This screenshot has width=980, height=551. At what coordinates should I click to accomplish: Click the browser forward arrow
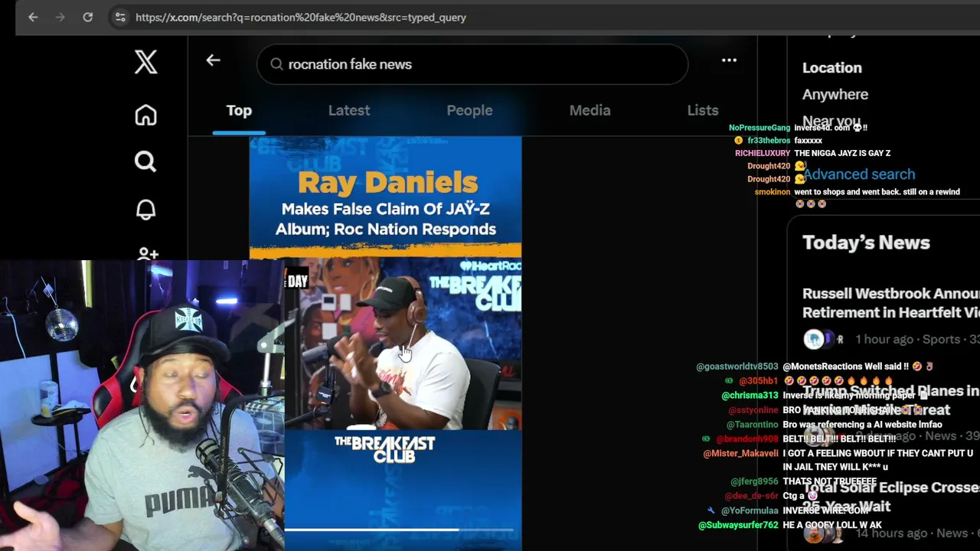click(60, 17)
